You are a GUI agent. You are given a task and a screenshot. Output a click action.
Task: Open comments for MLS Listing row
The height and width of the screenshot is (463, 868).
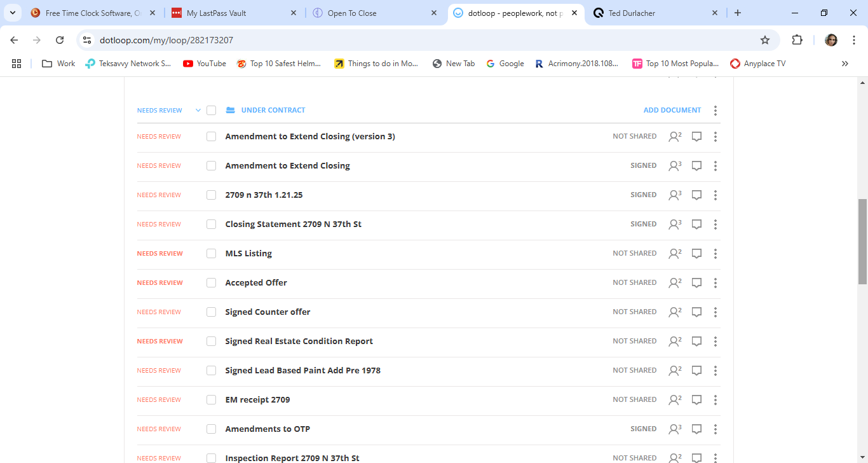click(x=696, y=253)
